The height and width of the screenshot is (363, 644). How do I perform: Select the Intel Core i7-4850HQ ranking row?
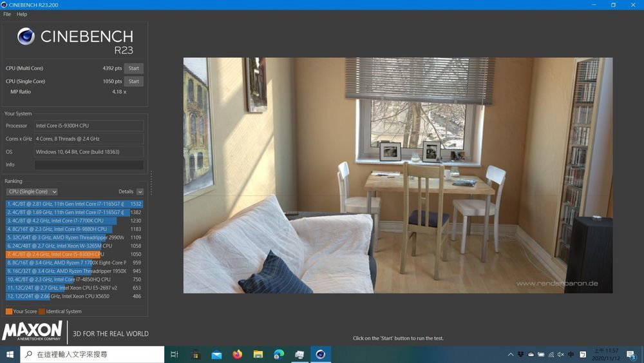point(74,280)
